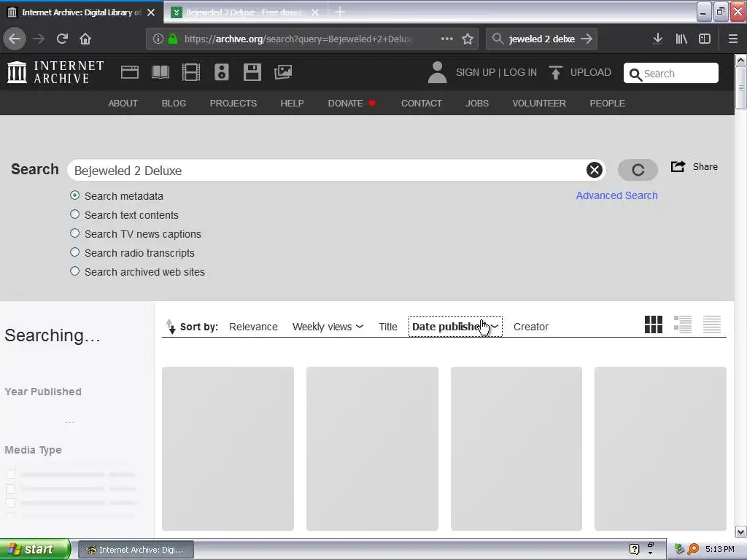The image size is (747, 560).
Task: Click the header Search input box
Action: tap(671, 74)
